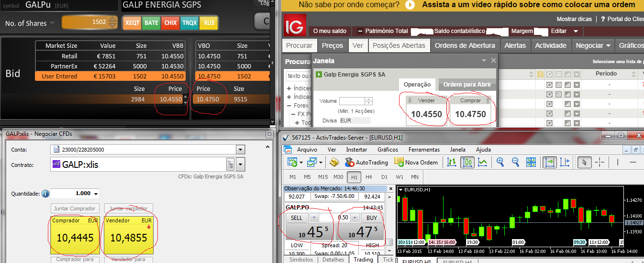Toggle the TRQX venue button

click(189, 22)
